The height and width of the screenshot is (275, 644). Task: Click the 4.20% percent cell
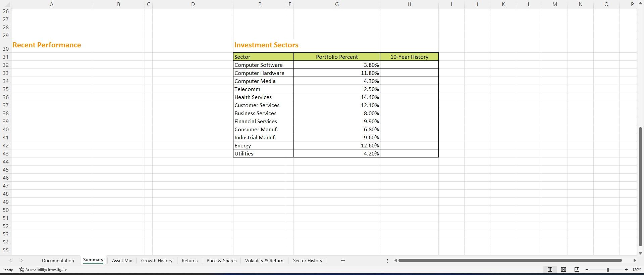(x=337, y=153)
